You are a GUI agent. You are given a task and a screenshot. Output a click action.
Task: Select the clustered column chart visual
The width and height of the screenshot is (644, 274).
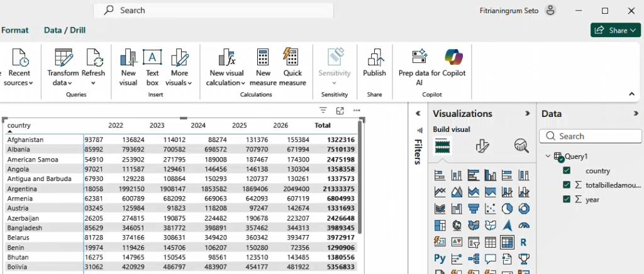(x=491, y=175)
